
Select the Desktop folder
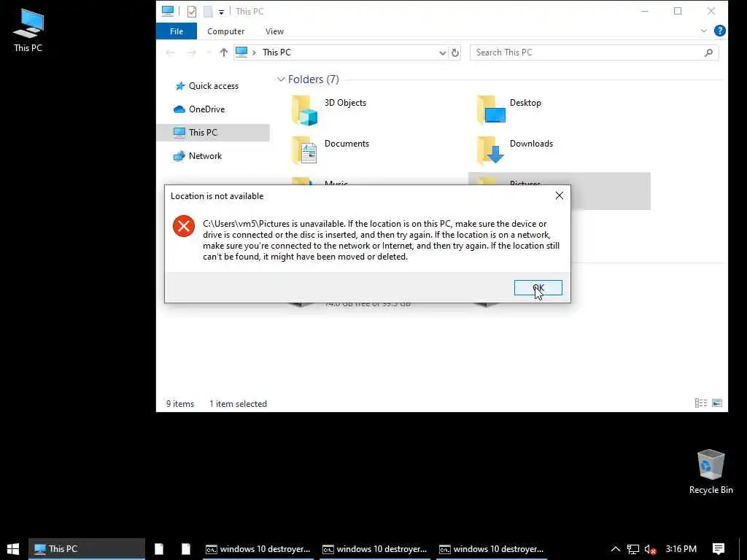[509, 110]
